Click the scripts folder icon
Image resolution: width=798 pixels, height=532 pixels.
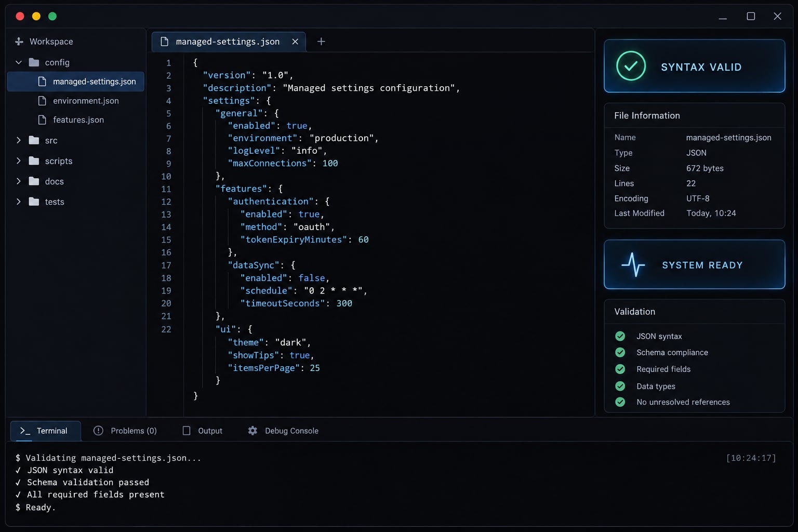[34, 161]
